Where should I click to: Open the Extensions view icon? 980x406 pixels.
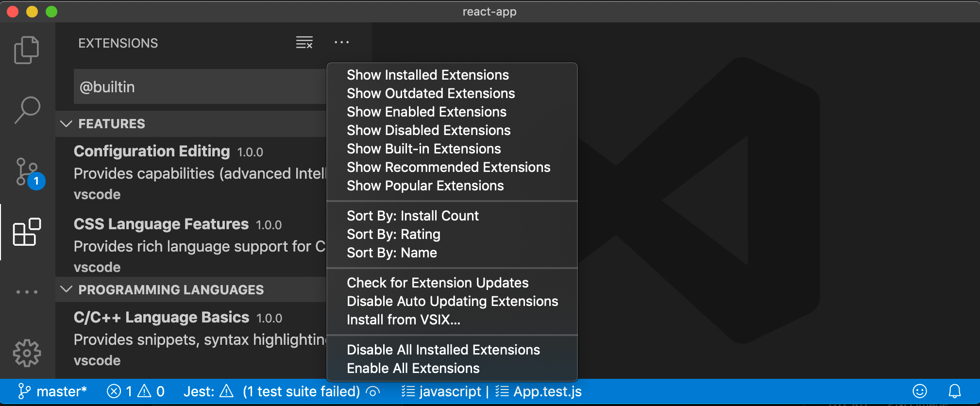click(27, 232)
